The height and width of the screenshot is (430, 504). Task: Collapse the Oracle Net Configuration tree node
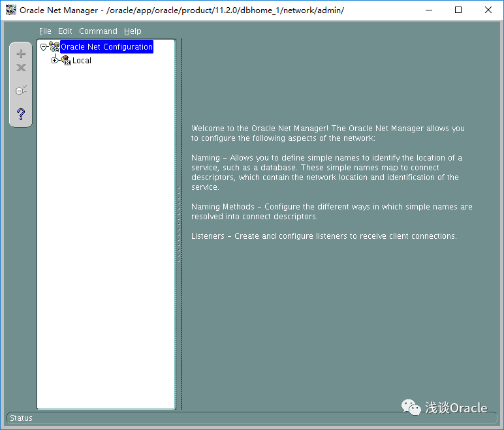pyautogui.click(x=43, y=47)
